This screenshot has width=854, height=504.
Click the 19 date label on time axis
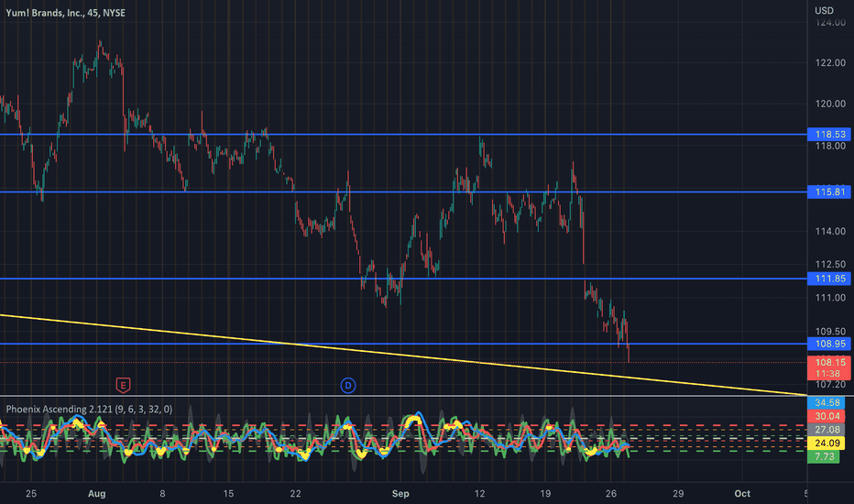[x=545, y=494]
